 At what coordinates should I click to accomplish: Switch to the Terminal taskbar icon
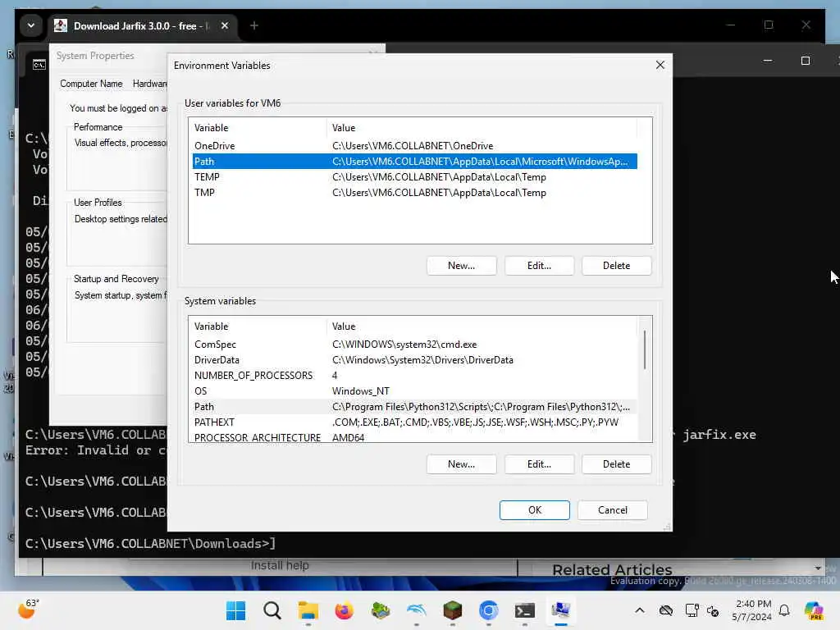coord(524,610)
